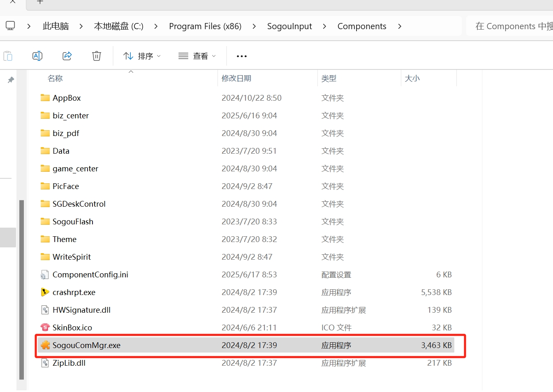Click the 配置设置 type cell
The width and height of the screenshot is (553, 392).
tap(336, 274)
